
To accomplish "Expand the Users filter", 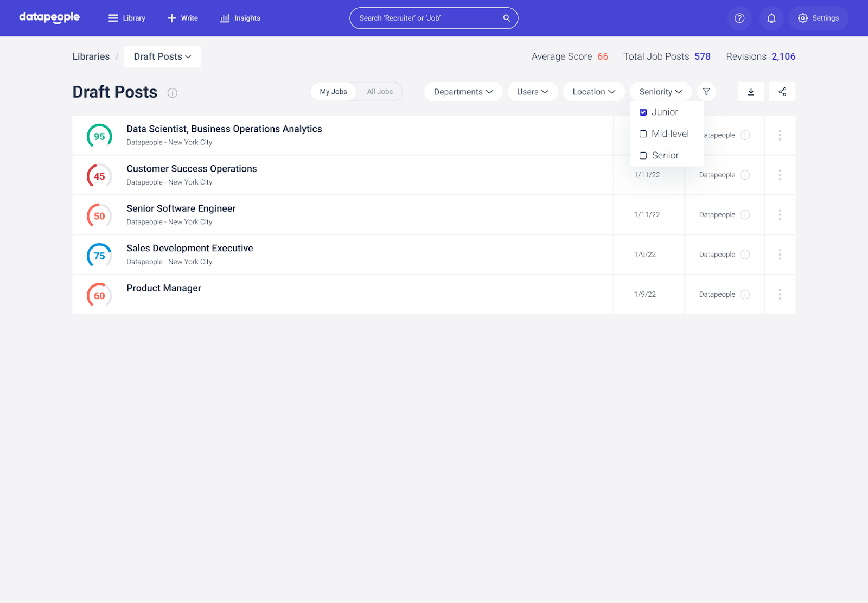I will 533,92.
